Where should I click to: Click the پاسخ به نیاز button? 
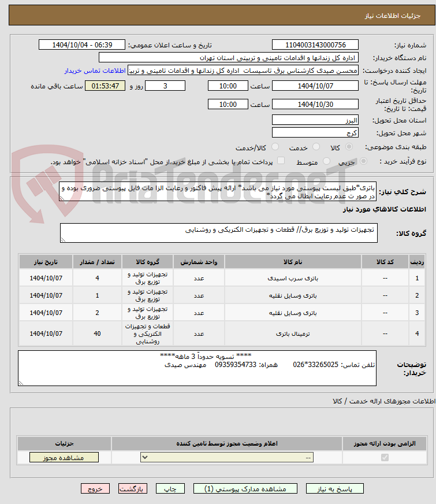pyautogui.click(x=334, y=489)
